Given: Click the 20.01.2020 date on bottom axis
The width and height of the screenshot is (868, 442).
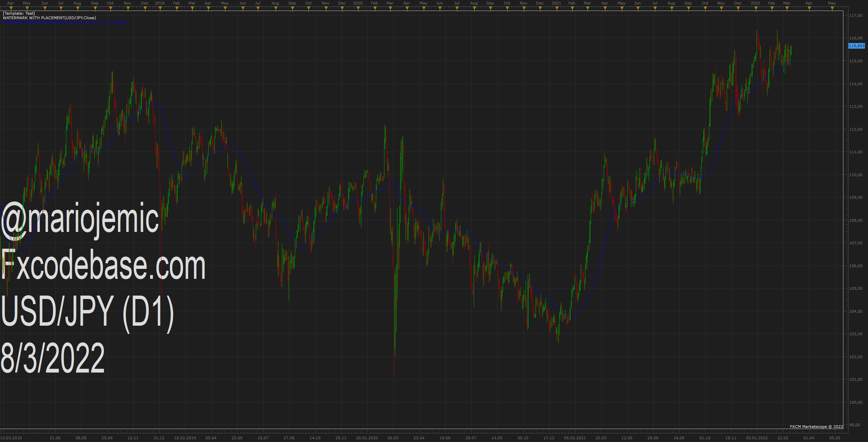Looking at the screenshot, I should tap(367, 438).
